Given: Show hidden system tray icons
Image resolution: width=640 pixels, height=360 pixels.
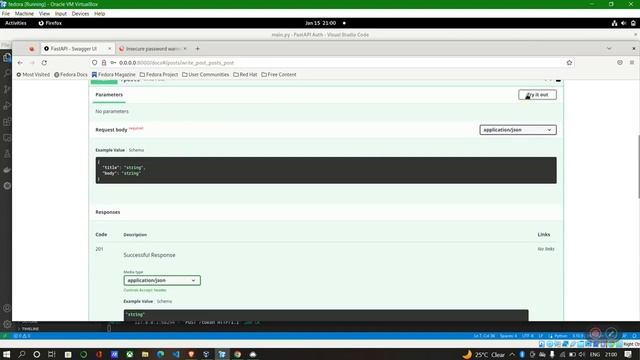Looking at the screenshot, I should [x=512, y=354].
